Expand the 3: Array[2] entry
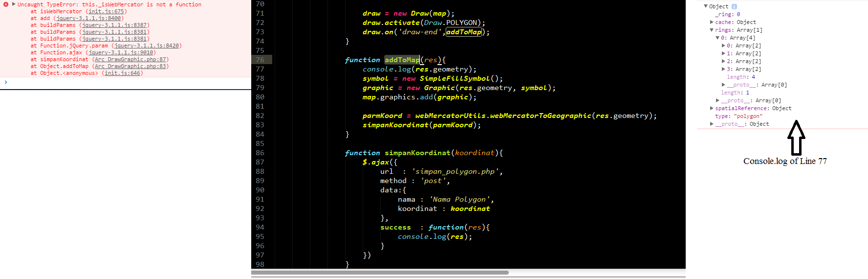The width and height of the screenshot is (868, 279). 723,69
